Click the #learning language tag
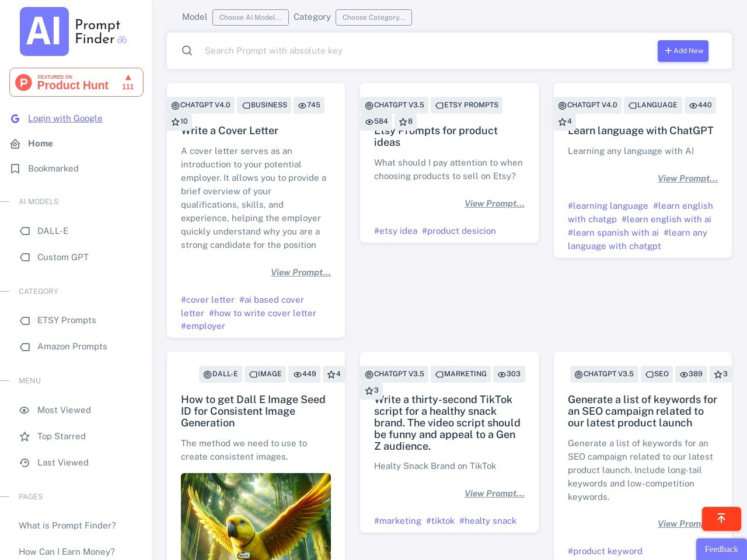This screenshot has height=560, width=747. pos(608,206)
